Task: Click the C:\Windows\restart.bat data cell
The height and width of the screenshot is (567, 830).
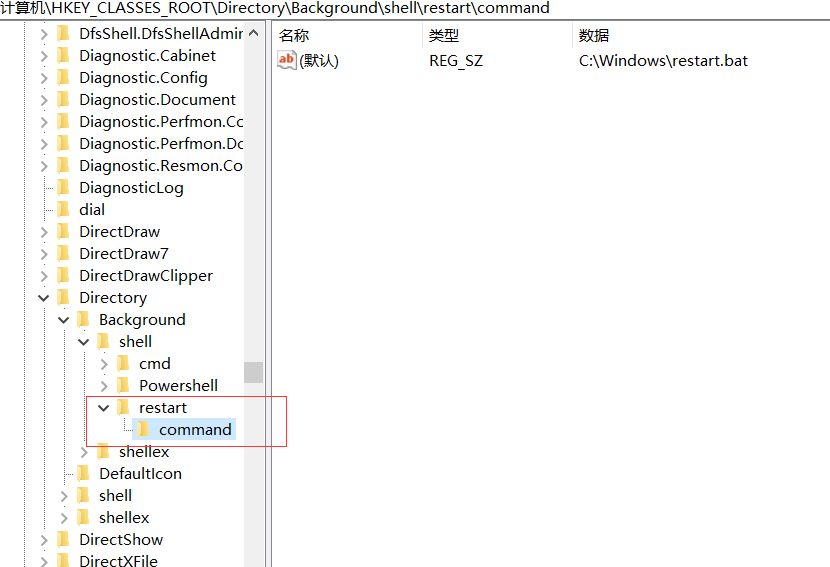Action: 663,60
